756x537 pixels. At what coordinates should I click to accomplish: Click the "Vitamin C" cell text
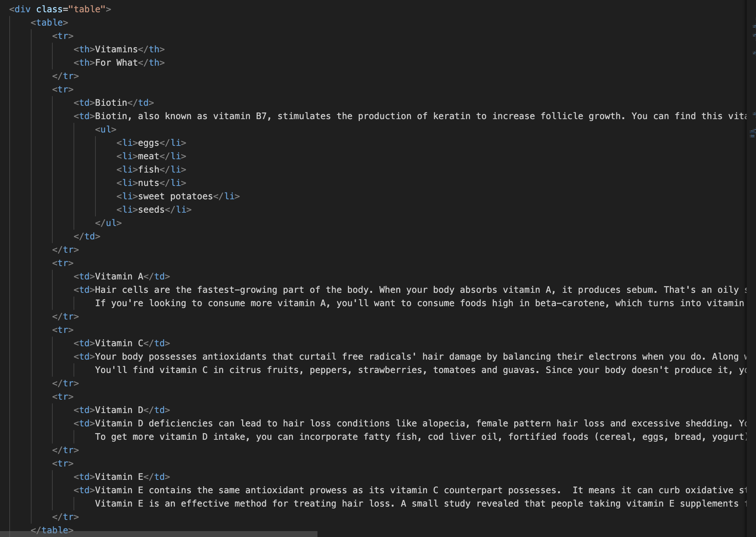pyautogui.click(x=119, y=343)
